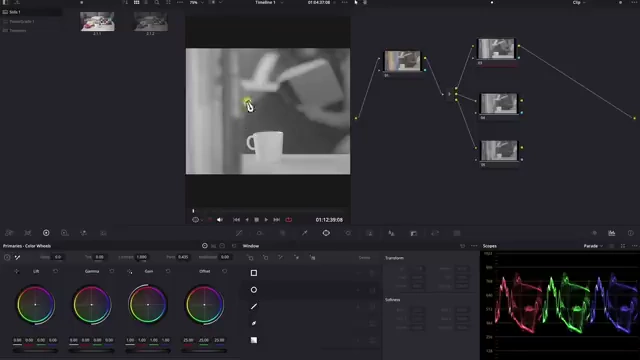
Task: Reset the Offset color wheel
Action: click(224, 271)
